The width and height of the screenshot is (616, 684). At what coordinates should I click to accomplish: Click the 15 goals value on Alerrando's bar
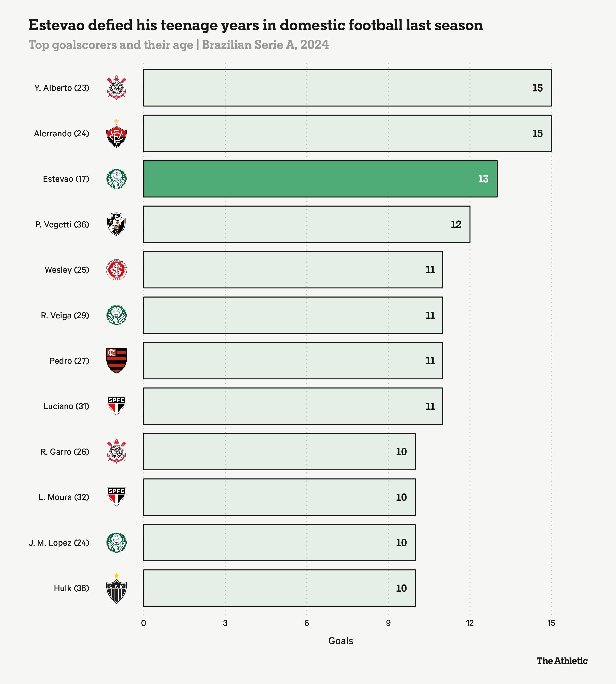click(537, 134)
